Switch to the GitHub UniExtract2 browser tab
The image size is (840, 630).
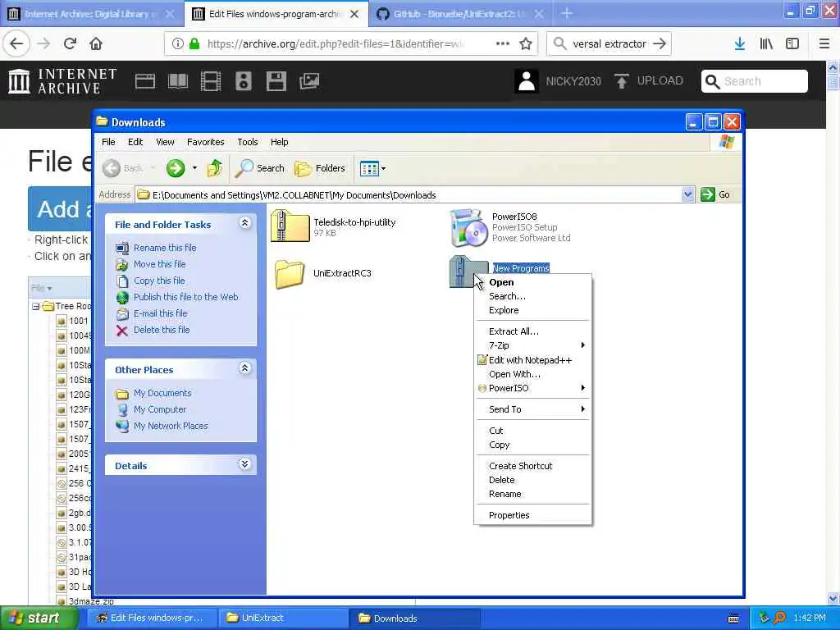coord(459,14)
